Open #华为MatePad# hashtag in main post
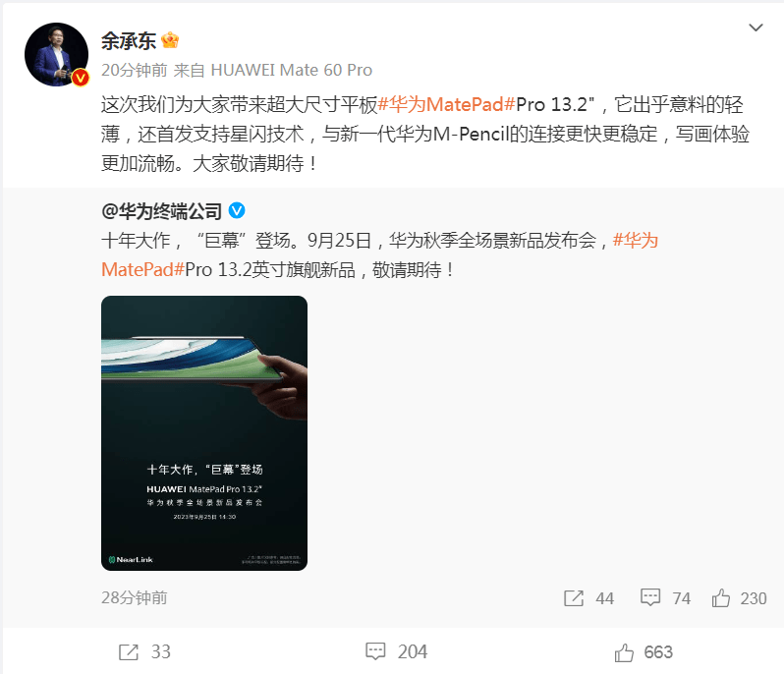Image resolution: width=784 pixels, height=674 pixels. click(x=446, y=104)
